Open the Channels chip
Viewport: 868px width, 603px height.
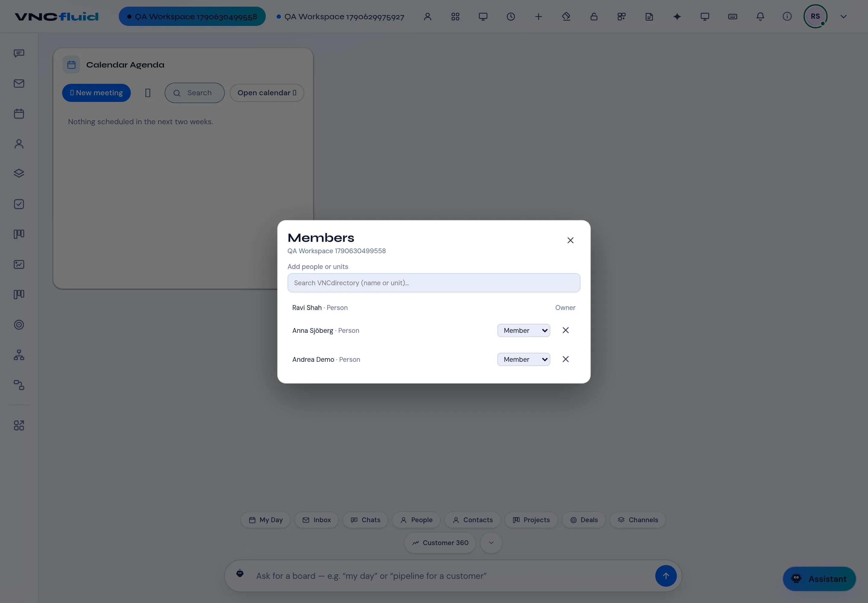click(x=638, y=520)
